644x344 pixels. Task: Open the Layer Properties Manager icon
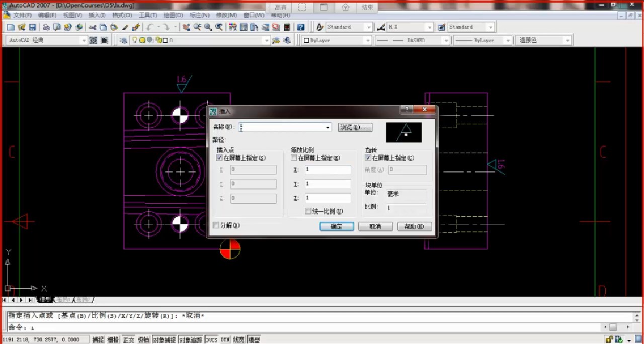[x=123, y=40]
